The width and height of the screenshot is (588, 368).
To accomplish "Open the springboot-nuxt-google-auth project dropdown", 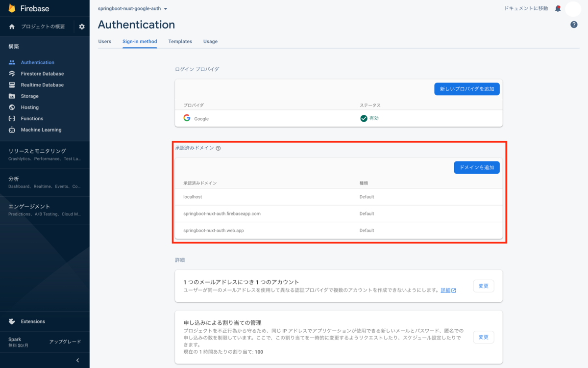I will pos(133,9).
